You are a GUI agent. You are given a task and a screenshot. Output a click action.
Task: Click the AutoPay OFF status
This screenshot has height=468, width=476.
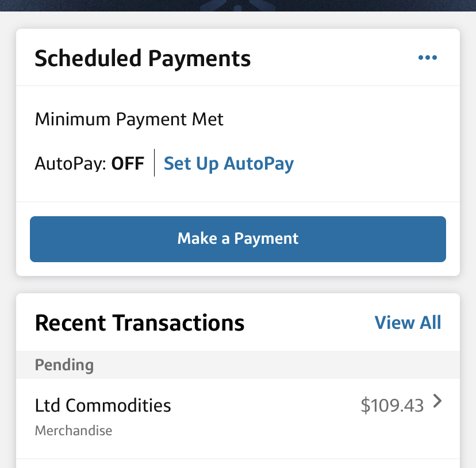(128, 163)
